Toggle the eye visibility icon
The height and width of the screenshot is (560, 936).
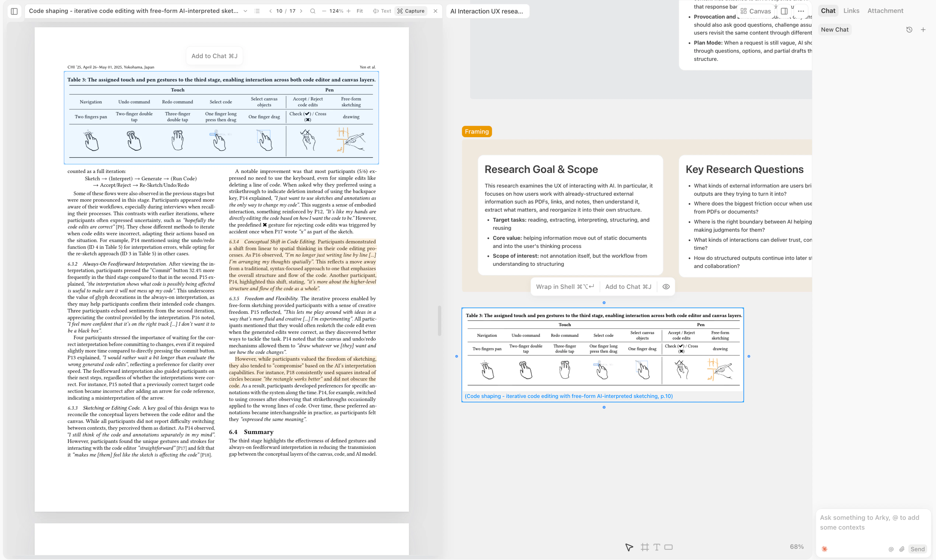[666, 287]
